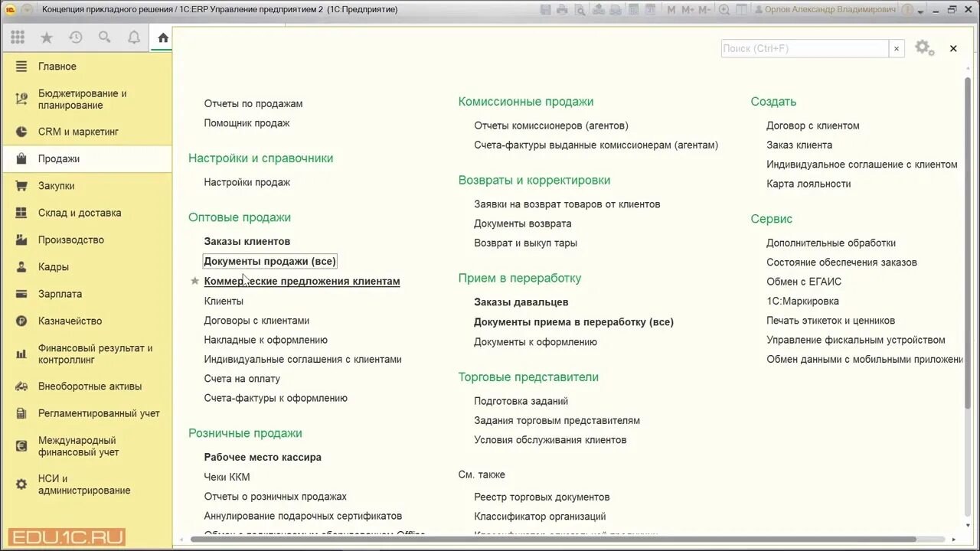Create Договор с клиентом
The image size is (980, 551).
tap(813, 126)
